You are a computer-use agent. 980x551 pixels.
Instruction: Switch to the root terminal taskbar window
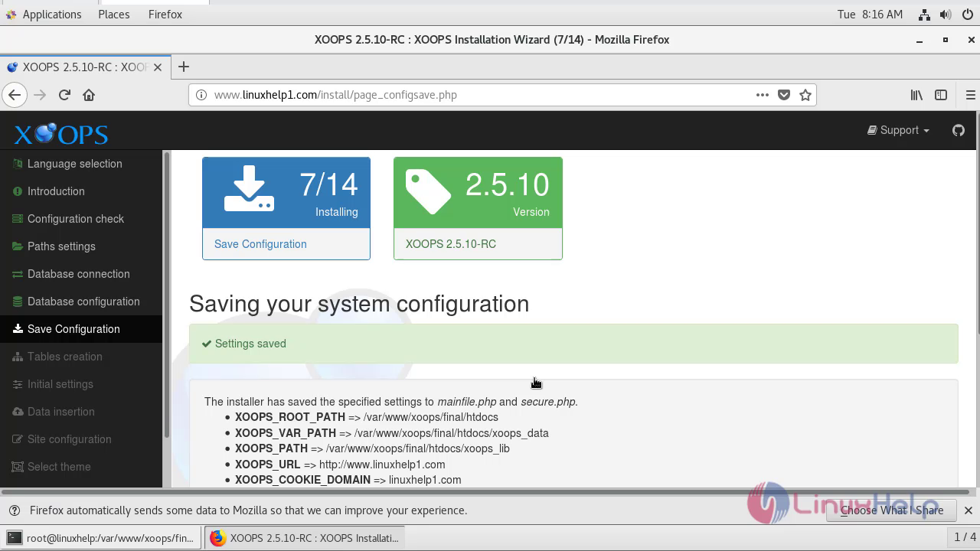tap(101, 538)
